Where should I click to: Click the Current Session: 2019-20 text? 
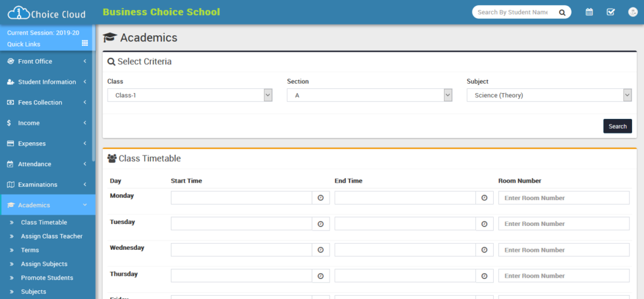click(43, 33)
